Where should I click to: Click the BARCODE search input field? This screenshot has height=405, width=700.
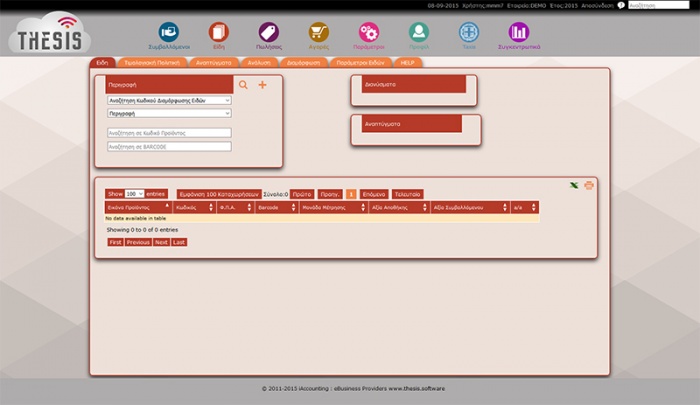168,147
